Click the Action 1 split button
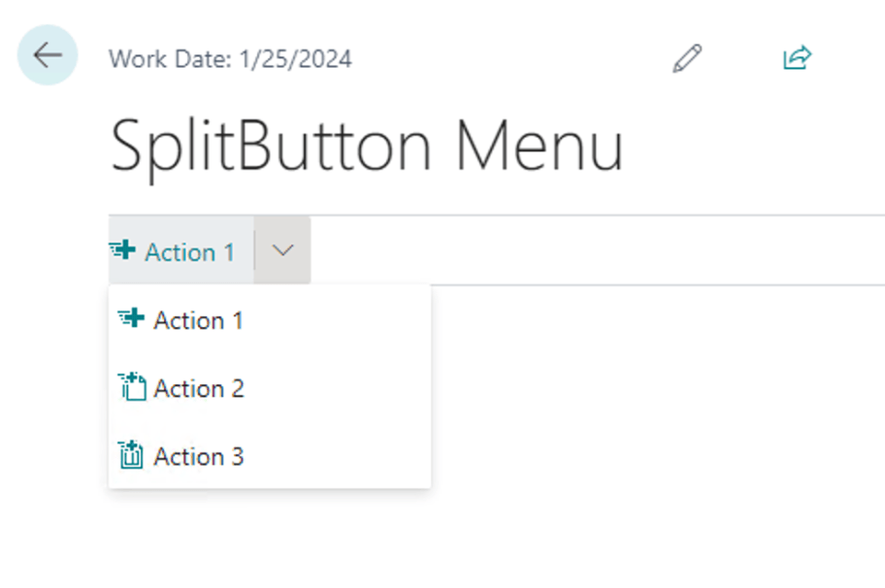The width and height of the screenshot is (885, 588). point(180,250)
